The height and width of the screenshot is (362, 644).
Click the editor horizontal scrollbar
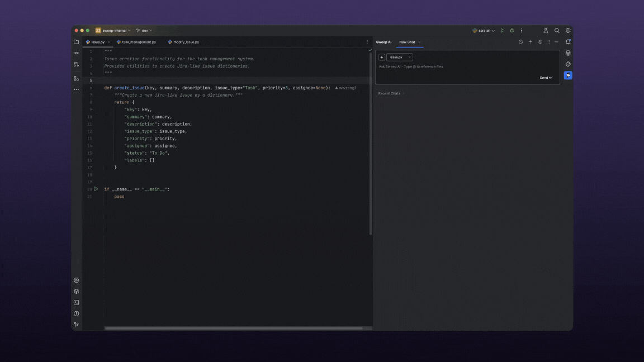(x=234, y=328)
